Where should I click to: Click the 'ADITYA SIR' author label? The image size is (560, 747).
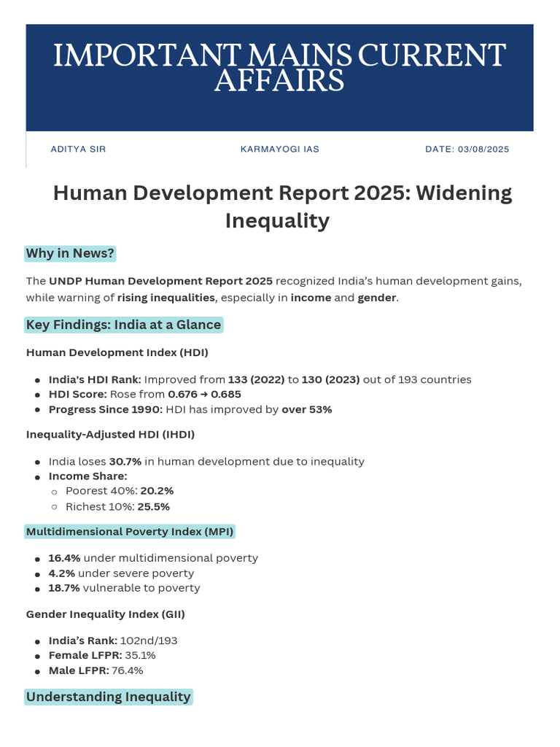78,149
